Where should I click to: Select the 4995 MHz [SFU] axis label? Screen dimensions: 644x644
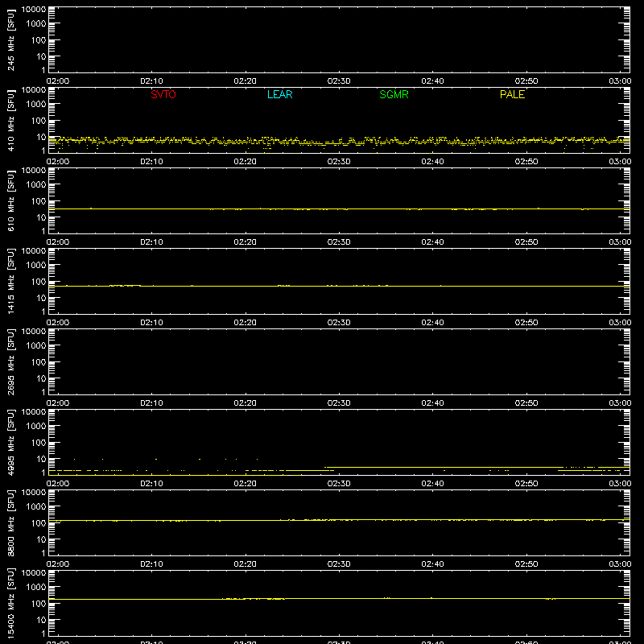click(10, 442)
